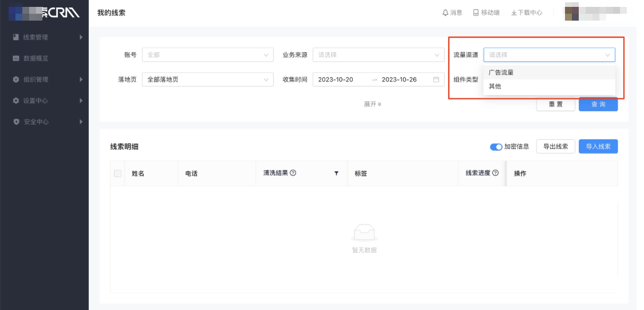Screen dimensions: 644x310
Task: Check the select-all checkbox in the table header
Action: click(x=118, y=174)
